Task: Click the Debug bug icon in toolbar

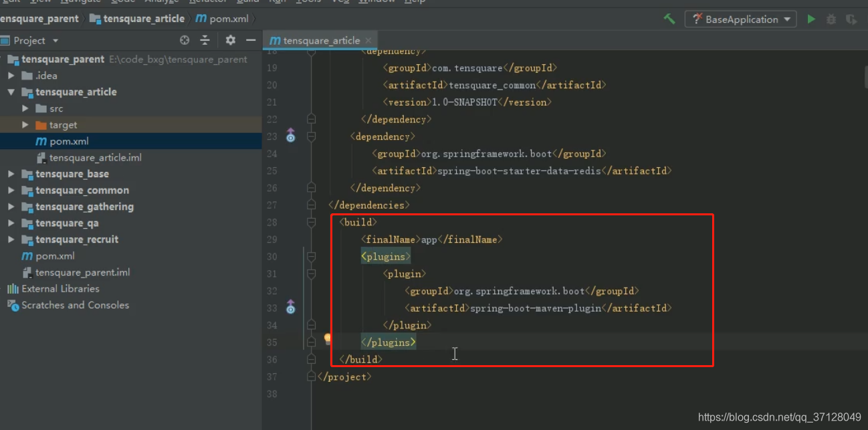Action: 831,19
